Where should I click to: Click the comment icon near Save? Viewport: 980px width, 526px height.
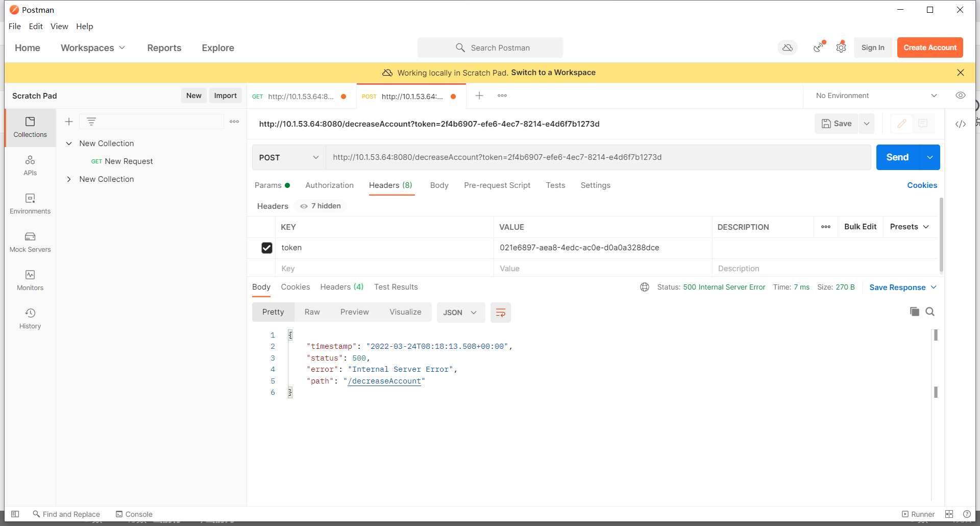[923, 124]
